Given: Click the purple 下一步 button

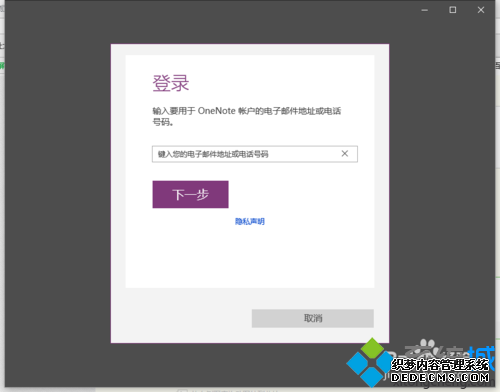Looking at the screenshot, I should click(190, 194).
